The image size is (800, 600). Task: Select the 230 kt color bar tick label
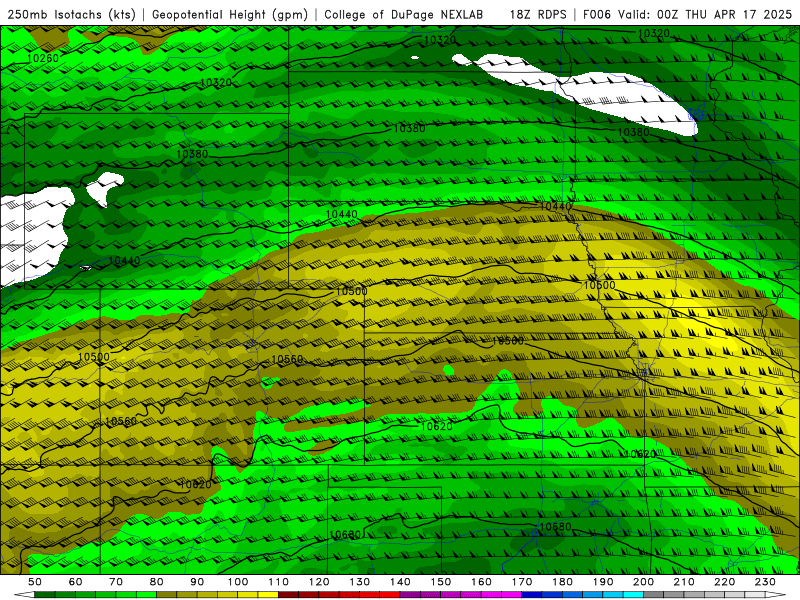tap(765, 582)
